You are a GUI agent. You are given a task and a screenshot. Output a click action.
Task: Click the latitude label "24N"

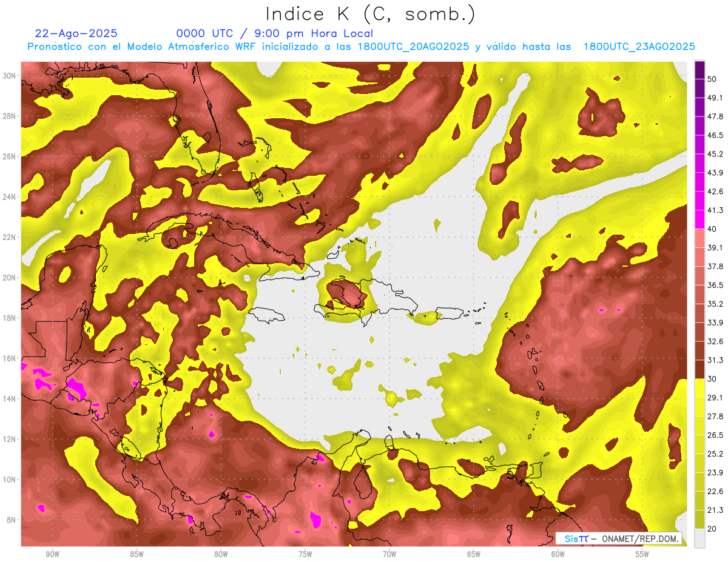(10, 196)
